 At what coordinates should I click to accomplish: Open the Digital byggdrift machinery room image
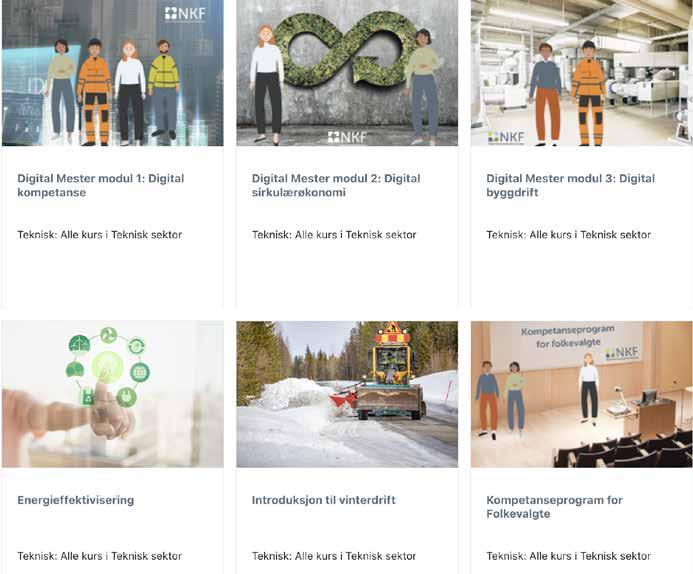tap(582, 73)
